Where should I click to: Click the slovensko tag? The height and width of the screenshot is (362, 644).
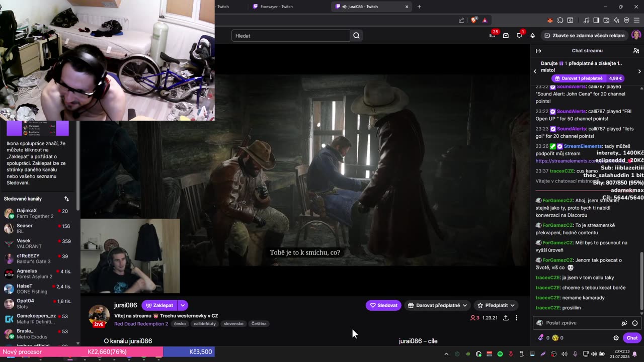click(x=233, y=324)
